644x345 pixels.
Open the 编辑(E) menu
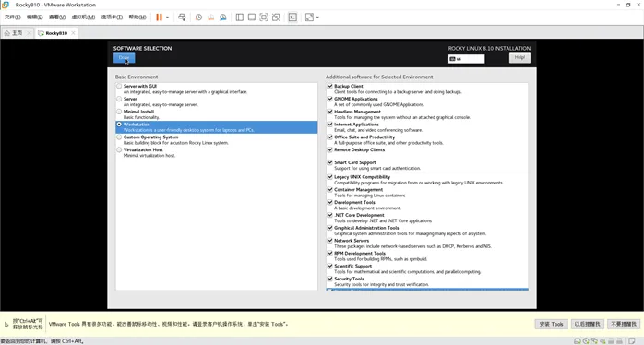point(34,18)
